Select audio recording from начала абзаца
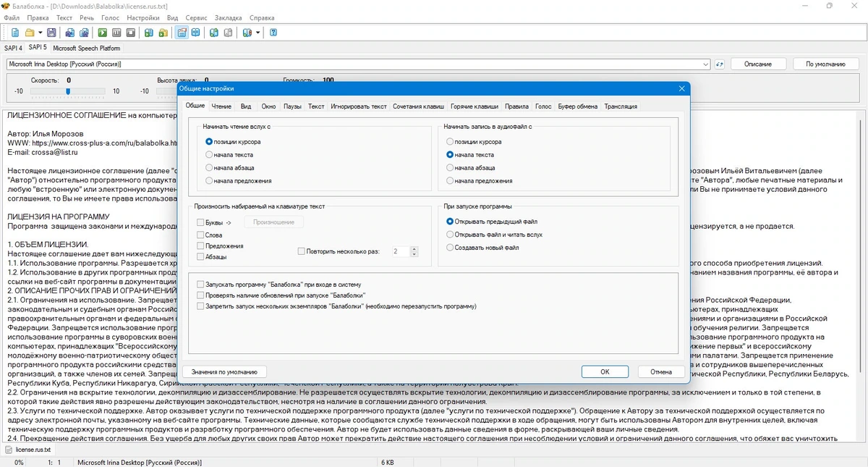This screenshot has width=868, height=467. click(451, 168)
